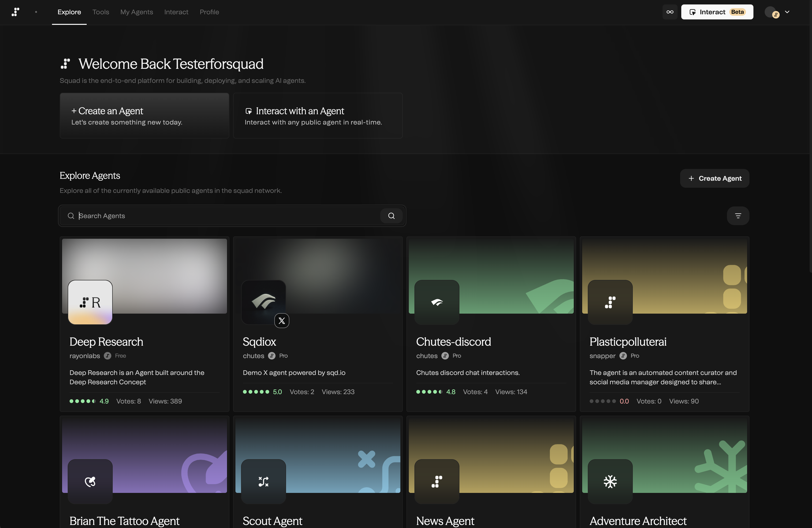The height and width of the screenshot is (528, 812).
Task: Expand the user account dropdown chevron
Action: pos(787,12)
